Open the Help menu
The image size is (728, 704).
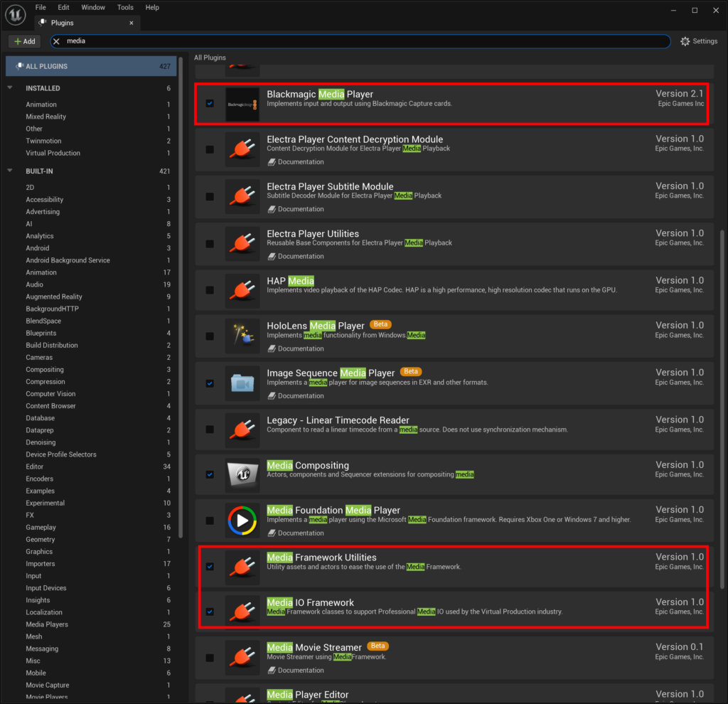pos(152,7)
